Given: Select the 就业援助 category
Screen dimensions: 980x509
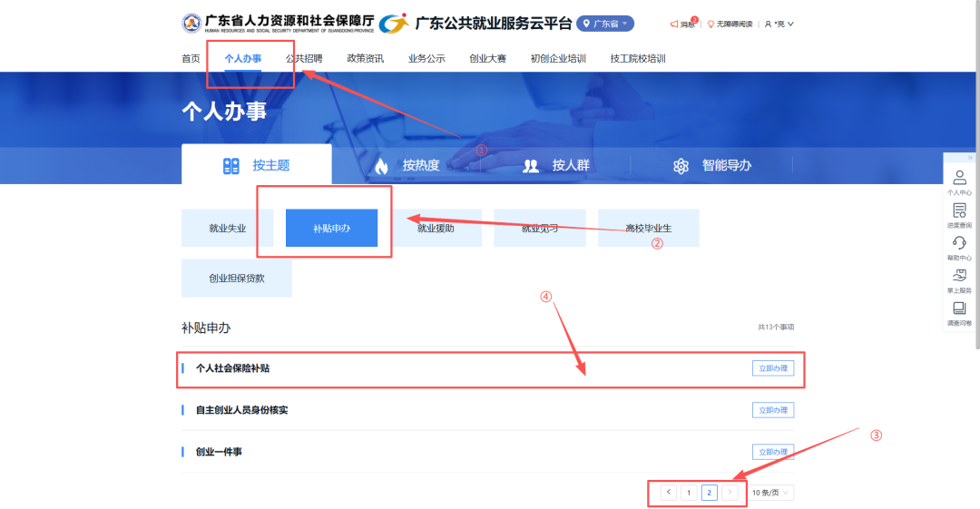Looking at the screenshot, I should (436, 229).
